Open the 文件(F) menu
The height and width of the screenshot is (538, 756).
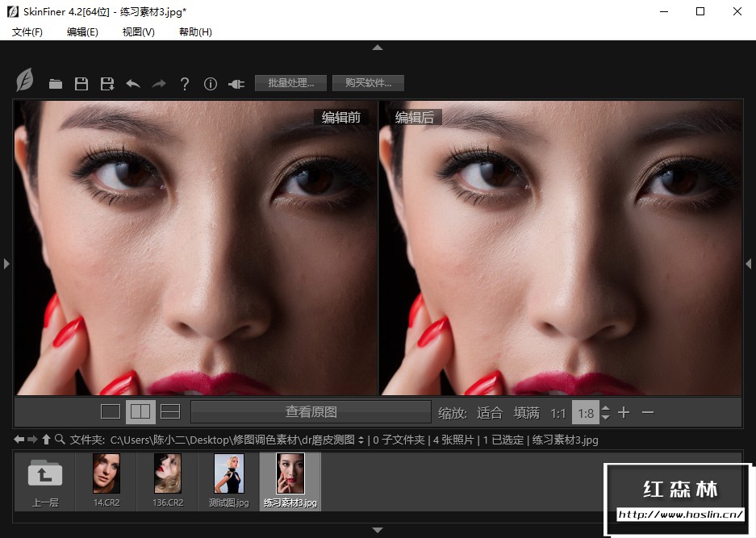click(27, 31)
